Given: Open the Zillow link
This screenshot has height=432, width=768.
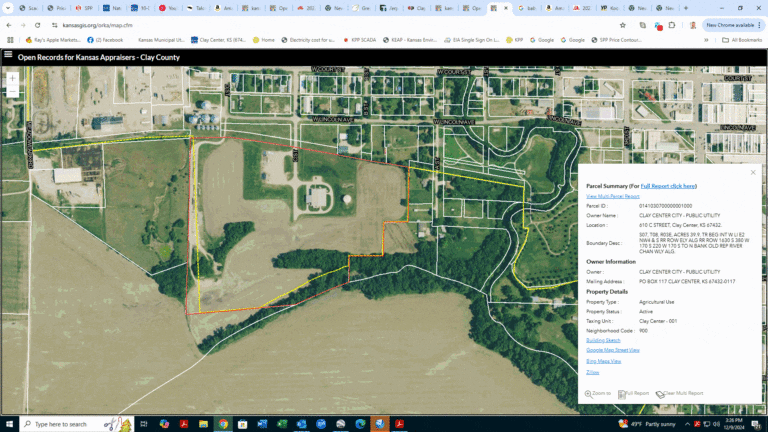Looking at the screenshot, I should 592,372.
